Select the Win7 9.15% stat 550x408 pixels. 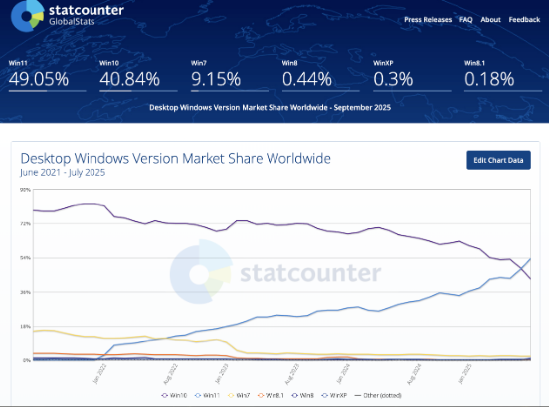[x=230, y=75]
